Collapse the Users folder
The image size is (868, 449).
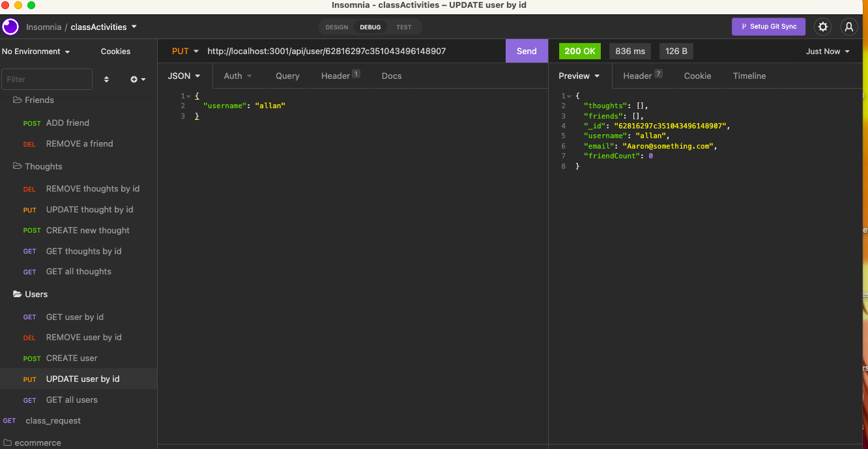pyautogui.click(x=18, y=294)
